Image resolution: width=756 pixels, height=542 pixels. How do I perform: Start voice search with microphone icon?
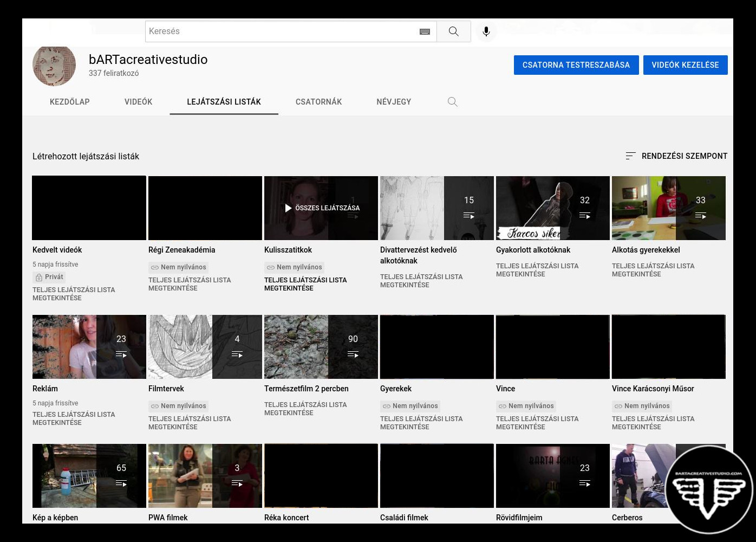486,31
